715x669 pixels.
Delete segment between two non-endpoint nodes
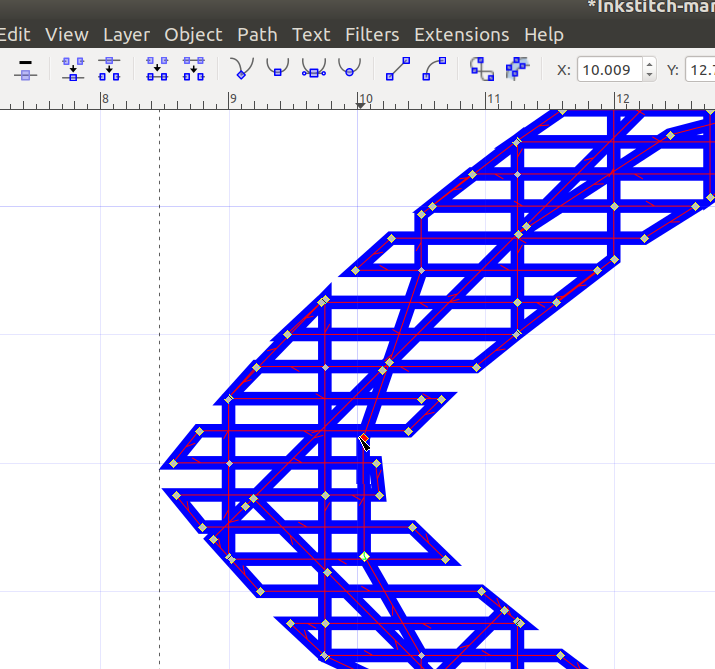193,68
